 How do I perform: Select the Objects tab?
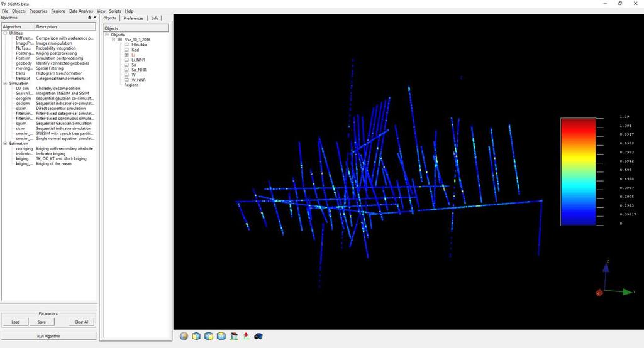tap(109, 18)
